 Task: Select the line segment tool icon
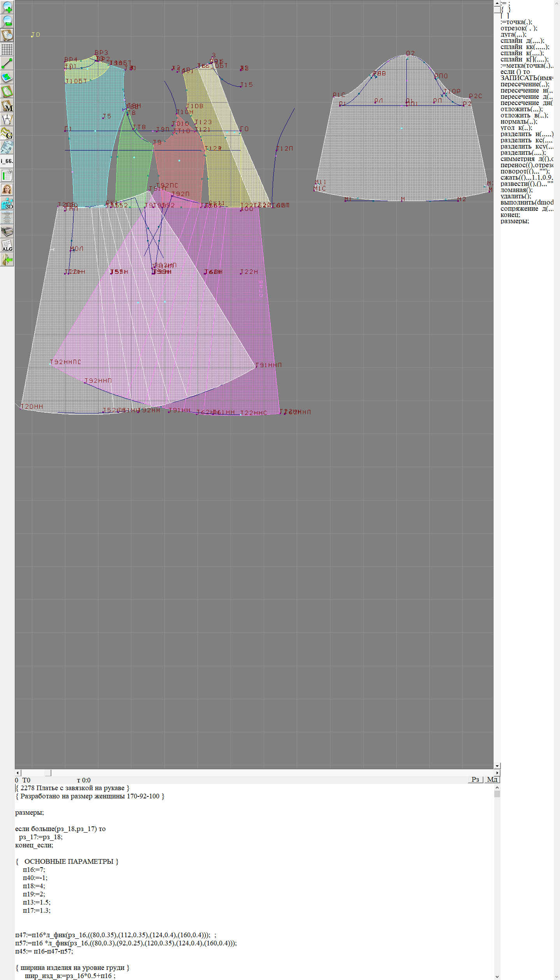click(7, 63)
